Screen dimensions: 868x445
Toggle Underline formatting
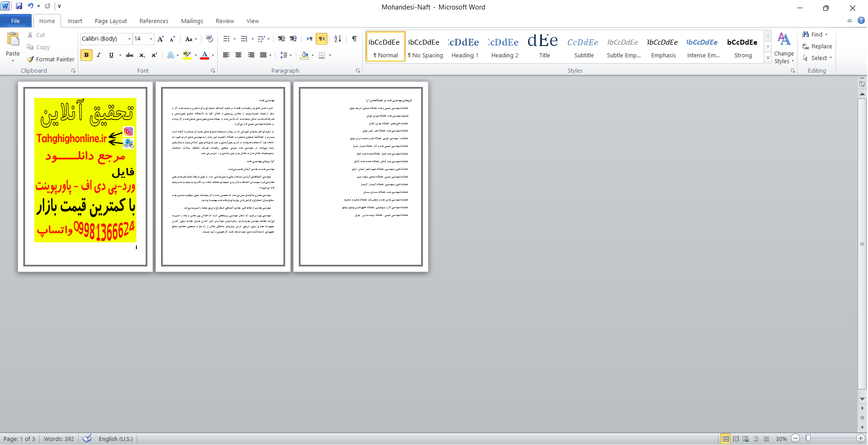click(x=111, y=55)
